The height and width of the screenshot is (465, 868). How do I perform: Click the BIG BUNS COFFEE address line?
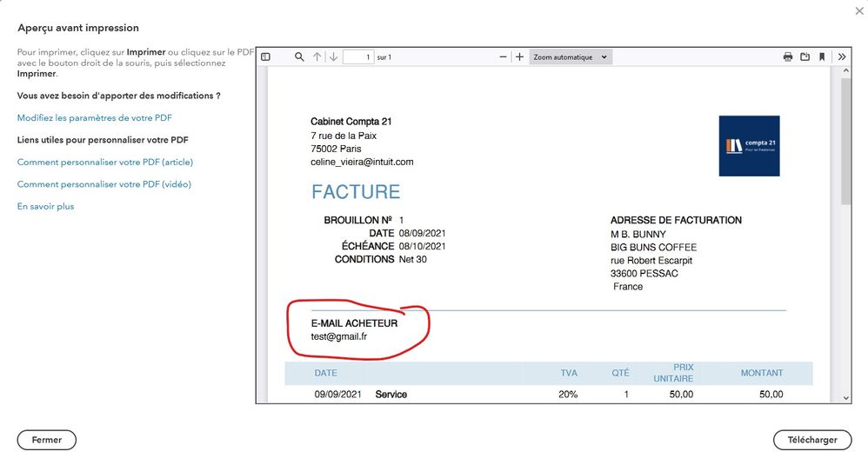[654, 247]
